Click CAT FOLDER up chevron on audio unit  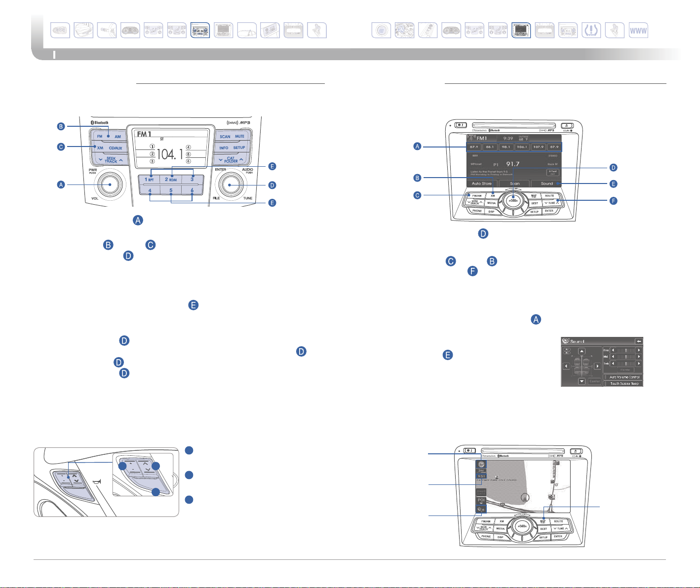[x=241, y=159]
